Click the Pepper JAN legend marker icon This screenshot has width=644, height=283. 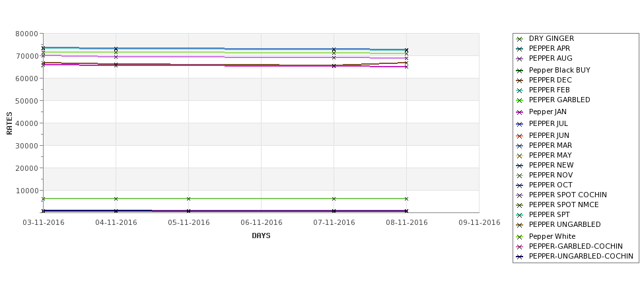pos(520,112)
